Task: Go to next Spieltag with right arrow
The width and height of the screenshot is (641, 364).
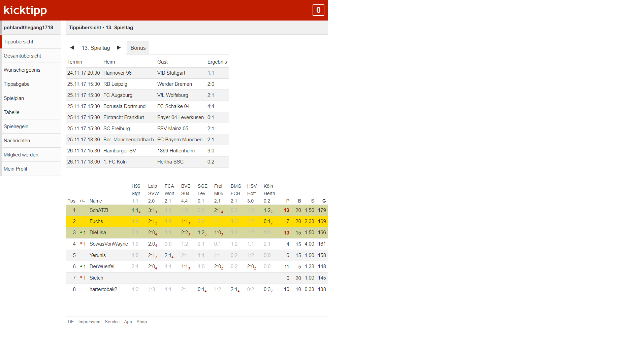Action: coord(119,48)
